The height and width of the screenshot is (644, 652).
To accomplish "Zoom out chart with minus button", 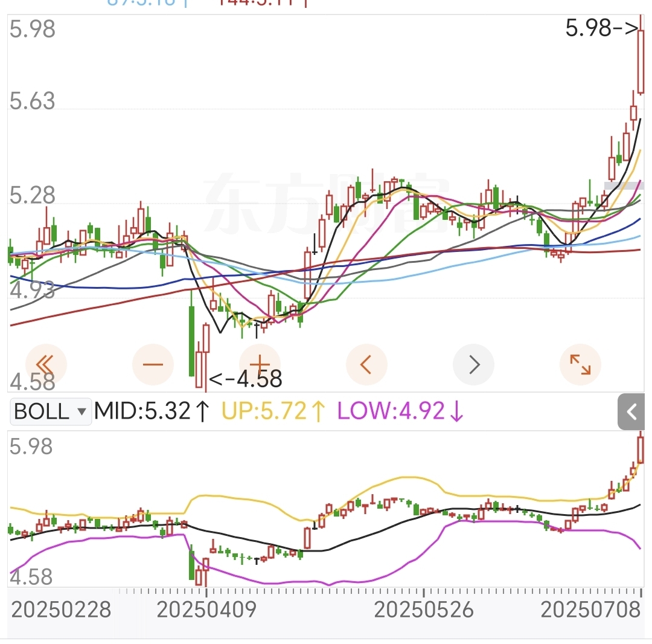I will [153, 364].
